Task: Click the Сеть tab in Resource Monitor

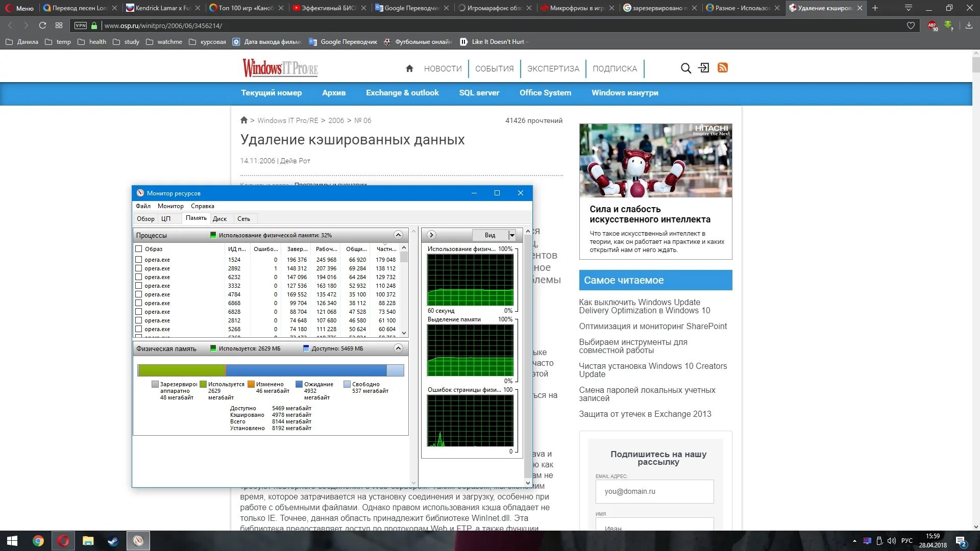Action: [x=242, y=218]
